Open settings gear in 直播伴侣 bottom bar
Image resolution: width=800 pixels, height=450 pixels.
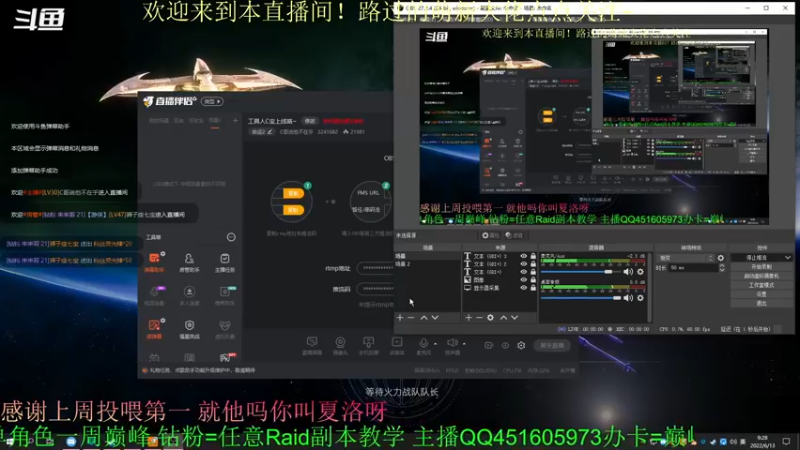[521, 345]
